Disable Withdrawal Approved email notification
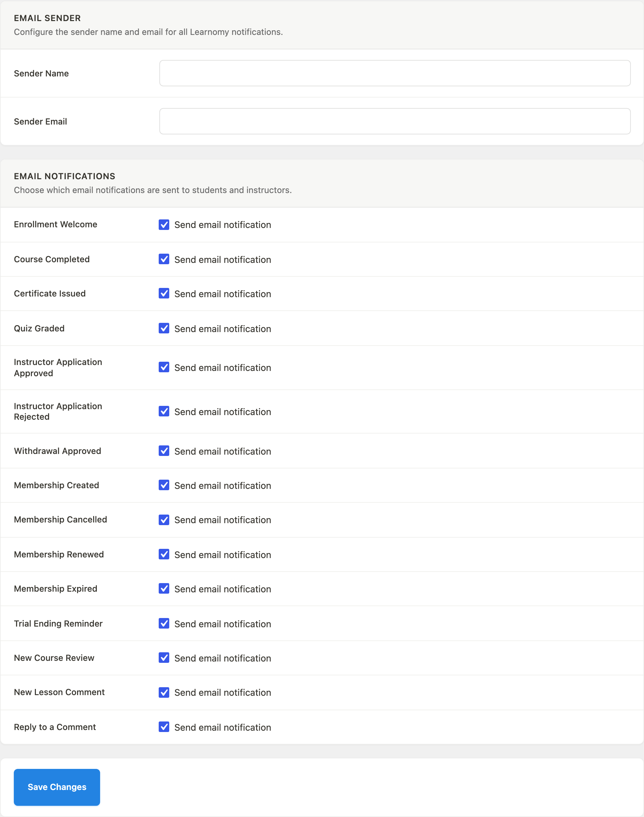 [164, 451]
